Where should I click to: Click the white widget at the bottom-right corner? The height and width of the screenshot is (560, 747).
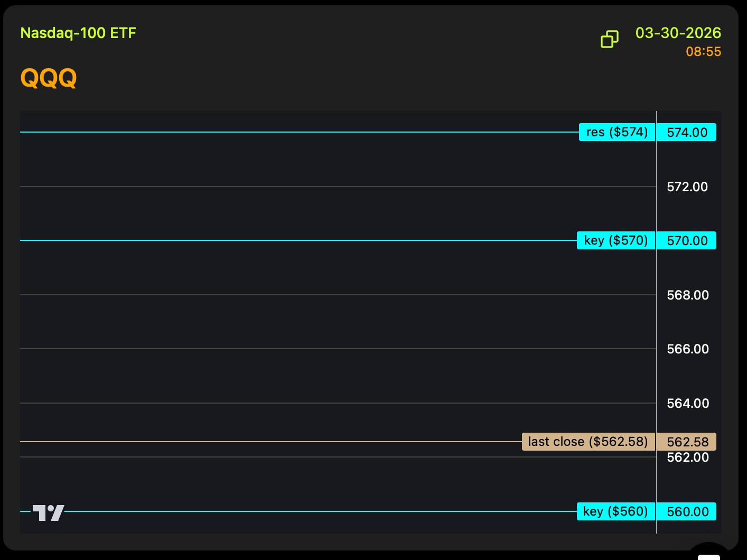[708, 556]
